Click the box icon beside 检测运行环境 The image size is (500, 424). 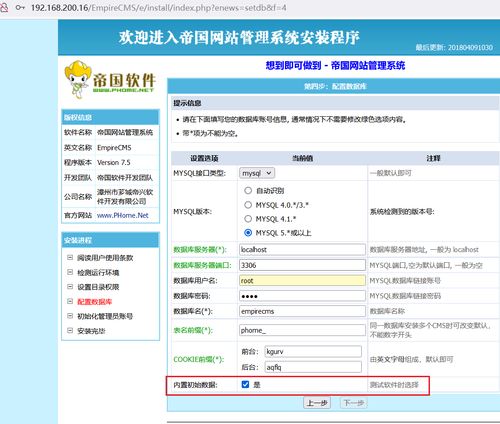coord(70,272)
